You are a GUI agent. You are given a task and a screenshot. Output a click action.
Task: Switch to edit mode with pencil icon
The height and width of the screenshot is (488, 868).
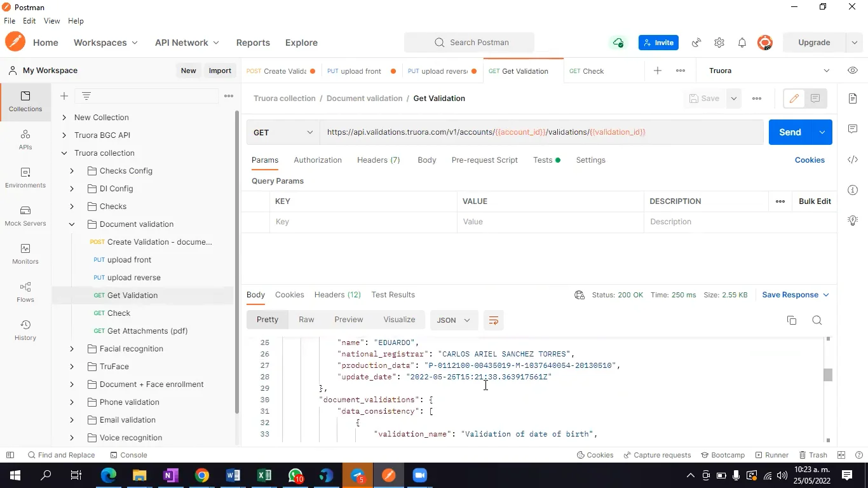pyautogui.click(x=794, y=98)
